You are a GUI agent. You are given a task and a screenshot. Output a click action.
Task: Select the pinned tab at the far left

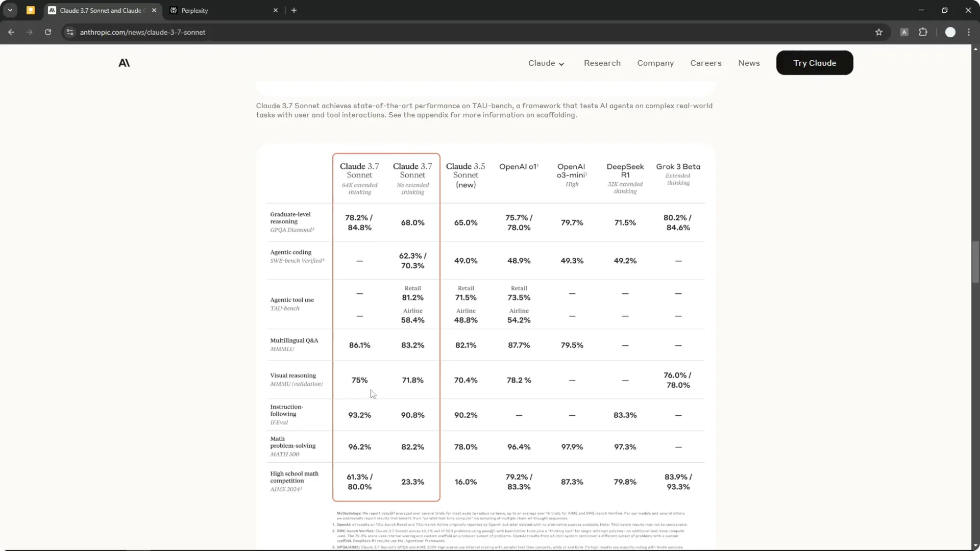click(x=31, y=10)
